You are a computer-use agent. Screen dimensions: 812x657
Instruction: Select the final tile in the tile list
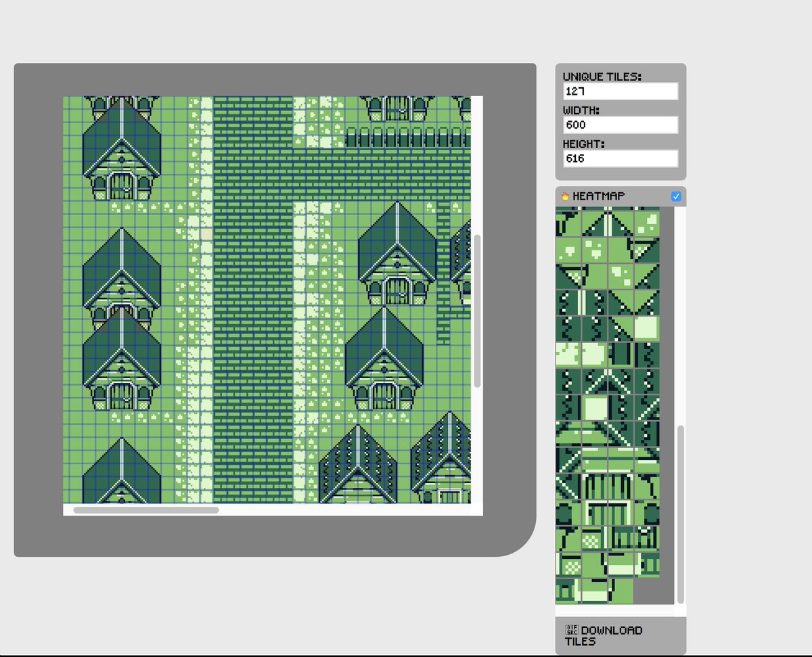coord(621,591)
